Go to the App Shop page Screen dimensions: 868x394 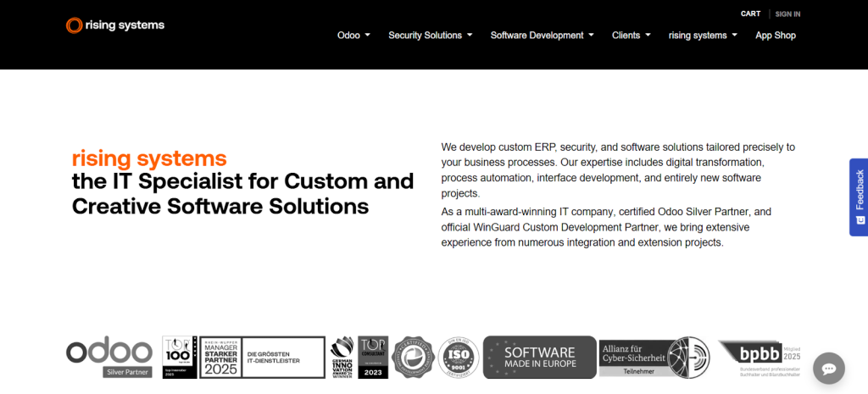[776, 36]
